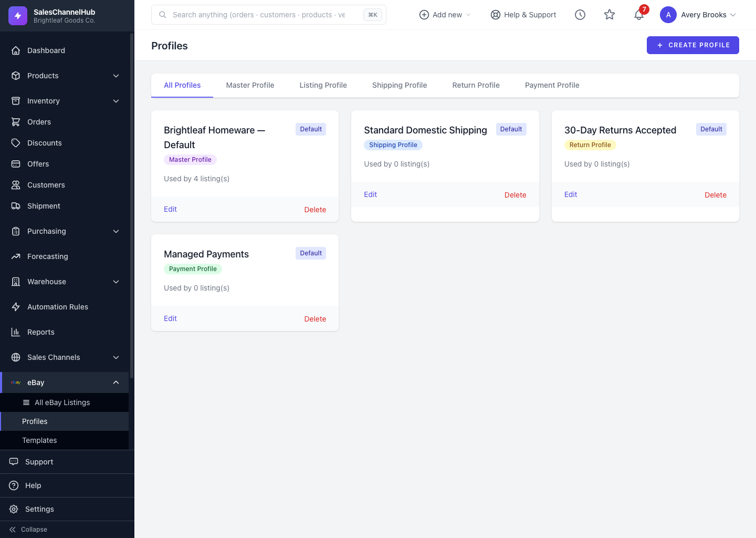Viewport: 756px width, 538px height.
Task: Open Dashboard via its home icon
Action: pos(16,50)
